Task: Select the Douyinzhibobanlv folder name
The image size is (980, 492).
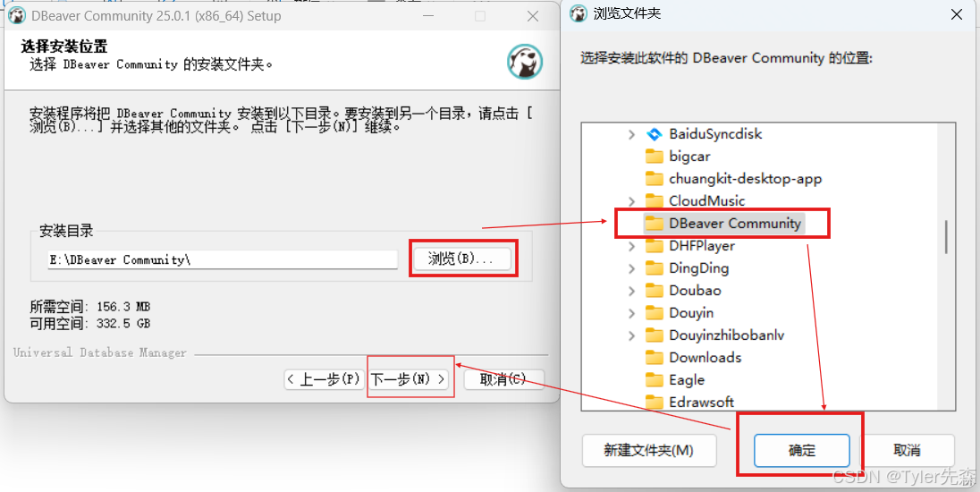Action: pyautogui.click(x=726, y=335)
